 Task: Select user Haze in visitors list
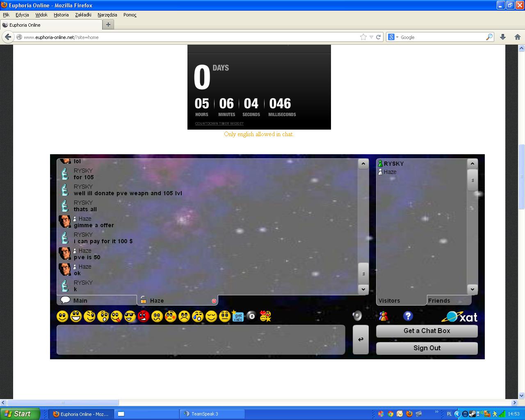[387, 172]
